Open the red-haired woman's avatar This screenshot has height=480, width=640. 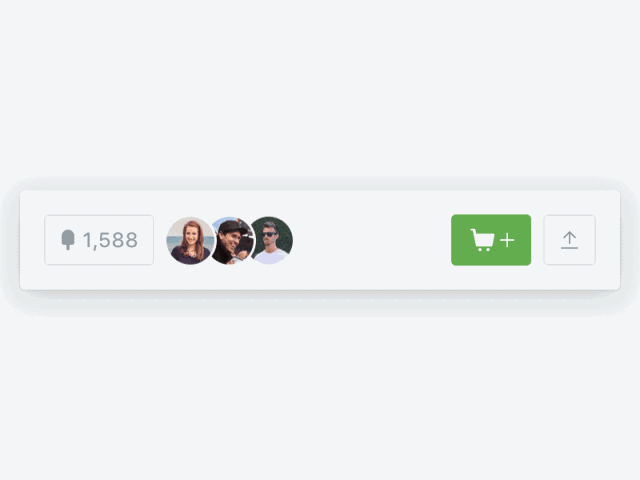pos(190,240)
